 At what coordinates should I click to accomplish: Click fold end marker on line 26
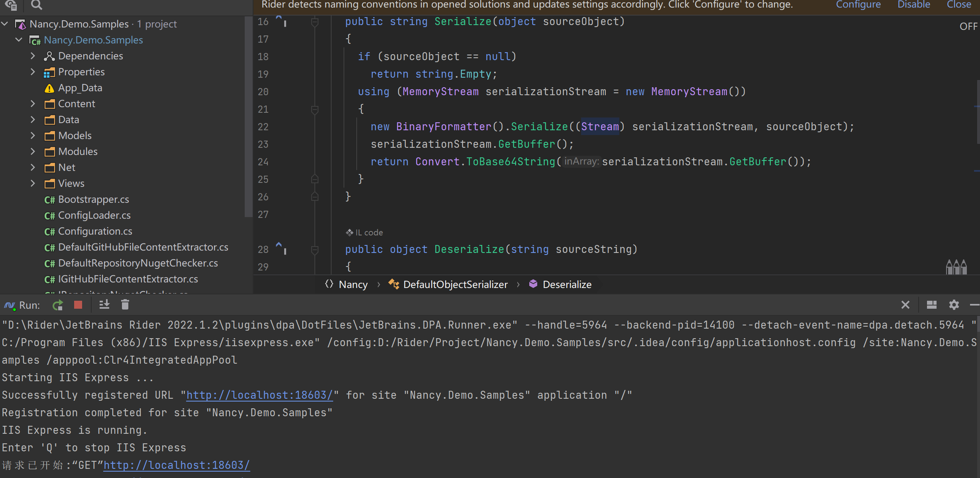314,197
